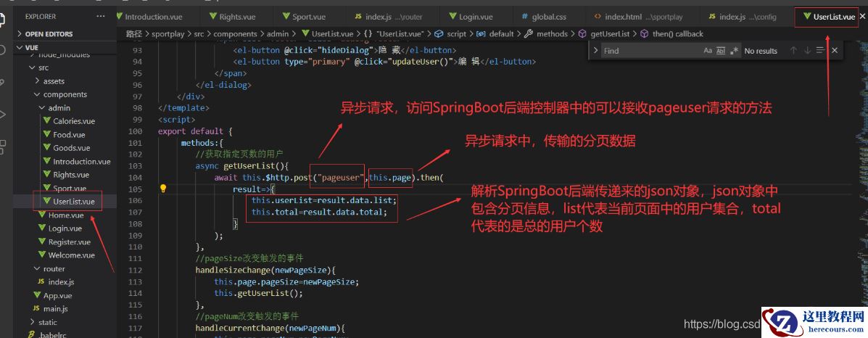Switch to index.js config editor tab
The image size is (868, 338).
pyautogui.click(x=748, y=17)
